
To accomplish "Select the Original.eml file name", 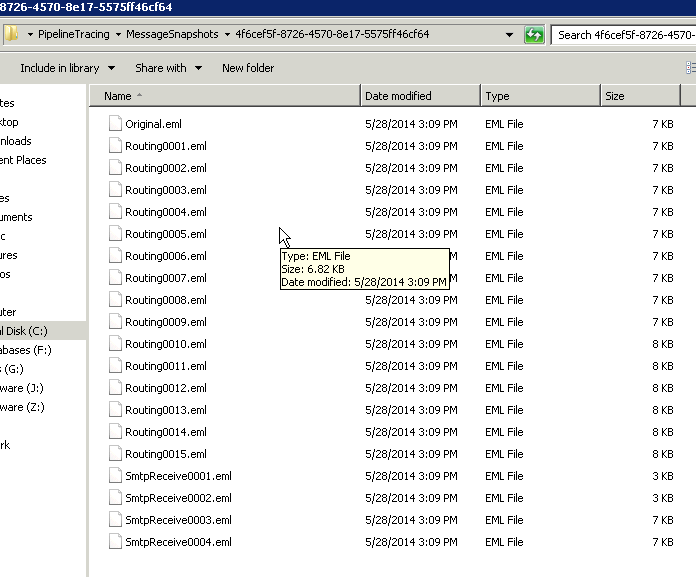I will coord(153,124).
